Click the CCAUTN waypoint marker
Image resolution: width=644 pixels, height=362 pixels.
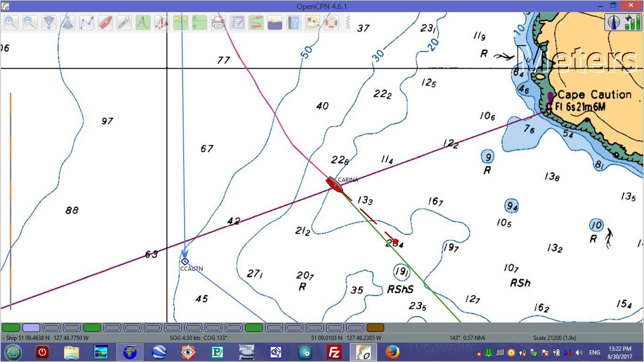[185, 261]
